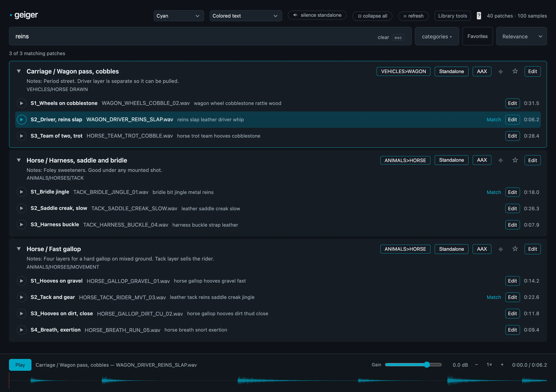The height and width of the screenshot is (392, 556).
Task: Play the S1_Bridle jingle sample
Action: pyautogui.click(x=22, y=192)
